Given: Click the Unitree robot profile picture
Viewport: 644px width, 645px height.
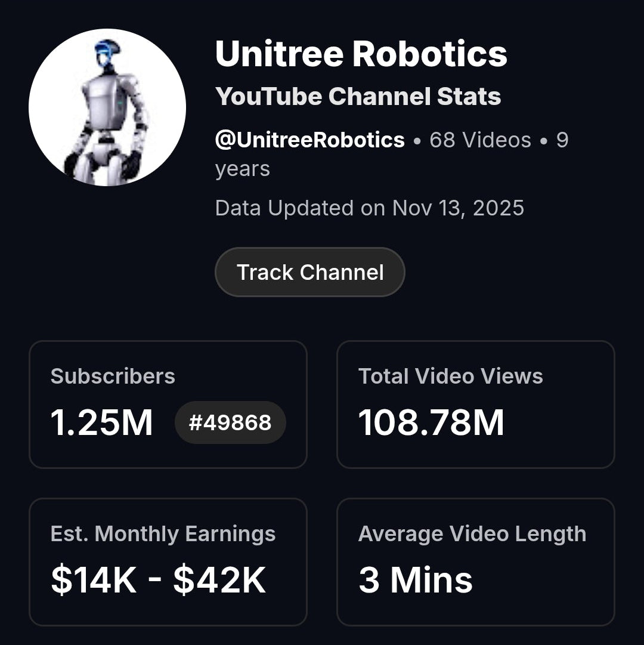Looking at the screenshot, I should 107,107.
